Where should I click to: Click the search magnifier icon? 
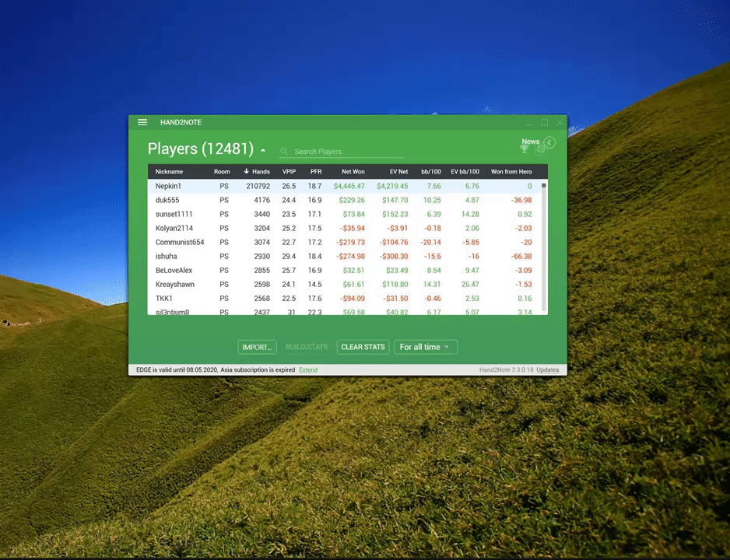pos(284,151)
